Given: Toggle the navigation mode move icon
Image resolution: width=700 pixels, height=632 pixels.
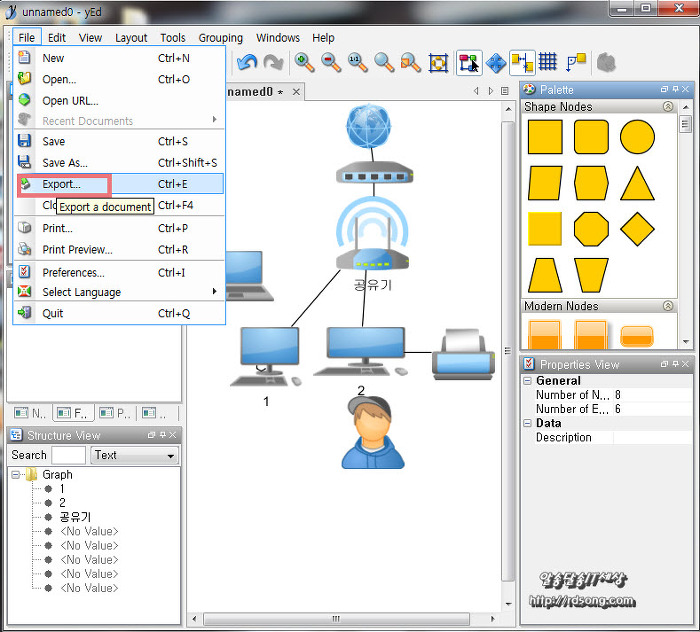Looking at the screenshot, I should click(496, 63).
